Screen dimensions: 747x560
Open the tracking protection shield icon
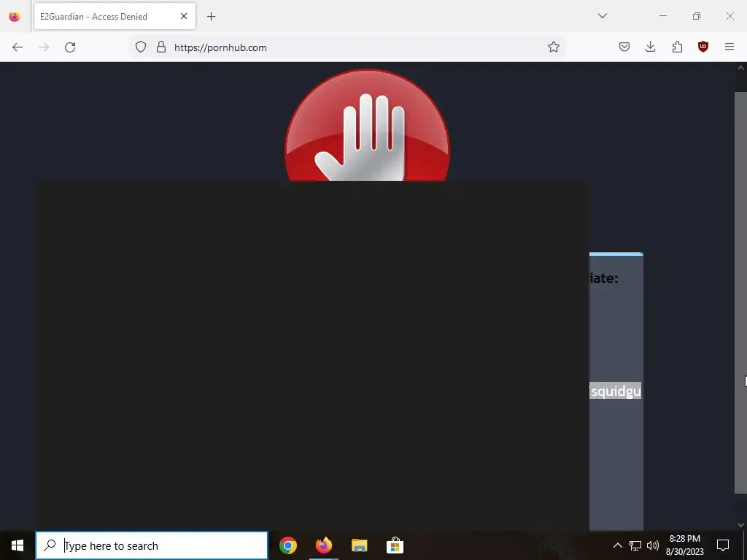click(141, 47)
